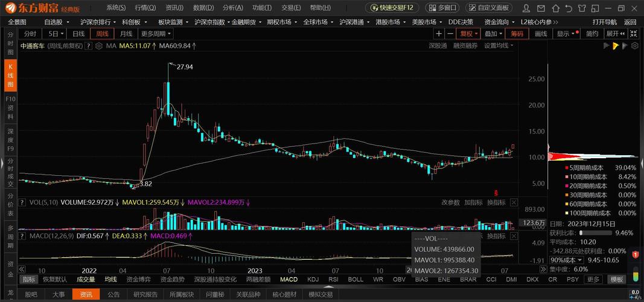Click the undo back arrow icon
The width and height of the screenshot is (644, 302).
tap(569, 8)
